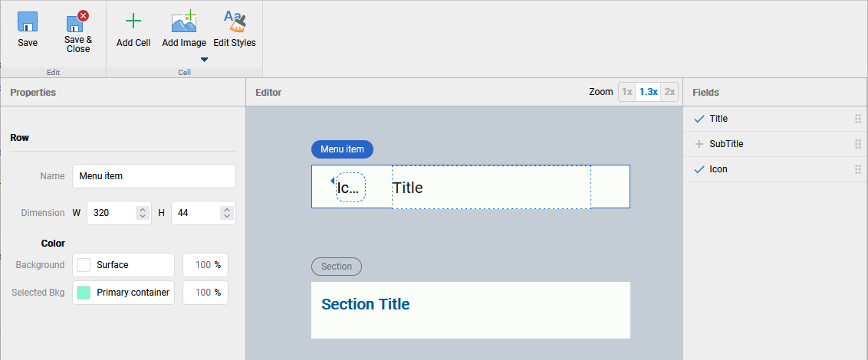Click the Primary container green color swatch
Image resolution: width=868 pixels, height=360 pixels.
pyautogui.click(x=84, y=293)
